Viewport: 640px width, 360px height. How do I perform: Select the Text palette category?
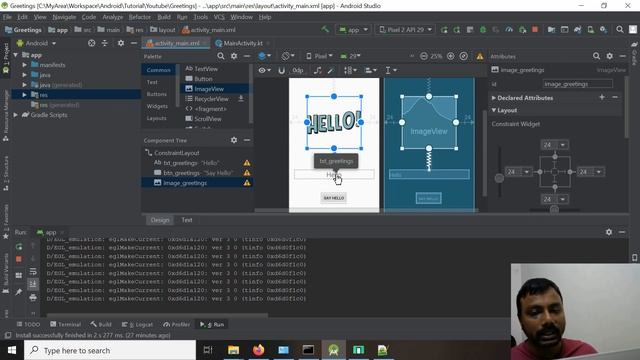152,82
